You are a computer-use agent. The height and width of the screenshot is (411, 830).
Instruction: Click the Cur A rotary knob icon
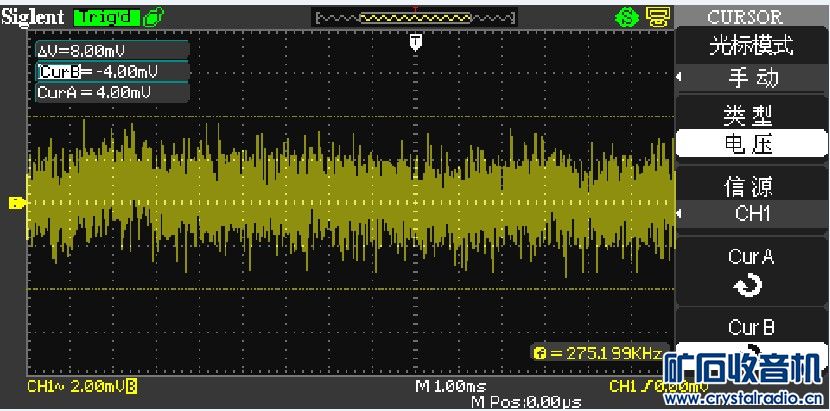coord(750,286)
